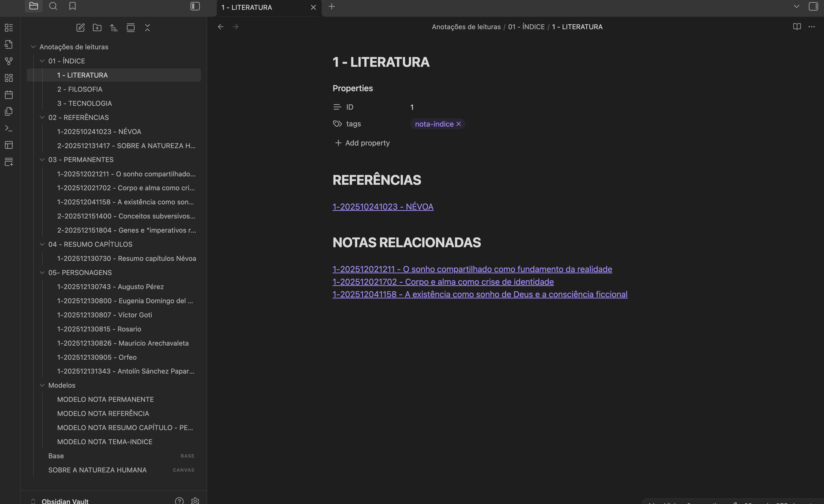Click the new folder icon
The image size is (824, 504).
point(97,28)
